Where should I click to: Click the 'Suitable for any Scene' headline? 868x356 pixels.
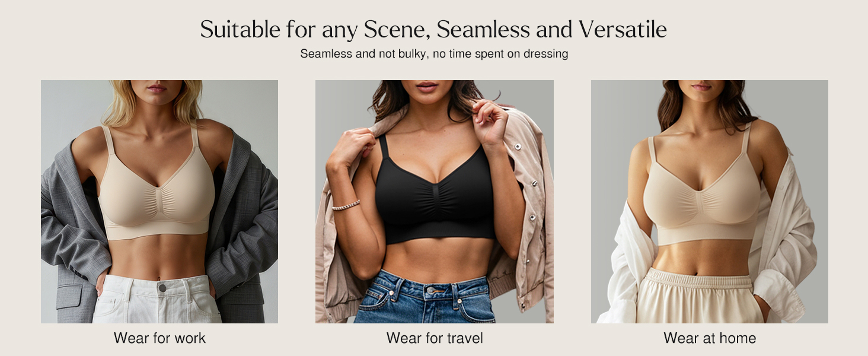tap(433, 30)
